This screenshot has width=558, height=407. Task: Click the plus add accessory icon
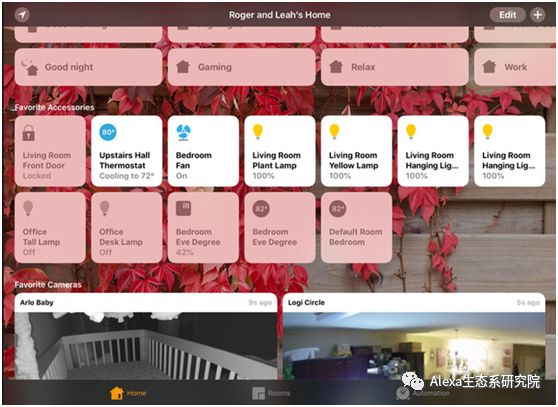538,15
